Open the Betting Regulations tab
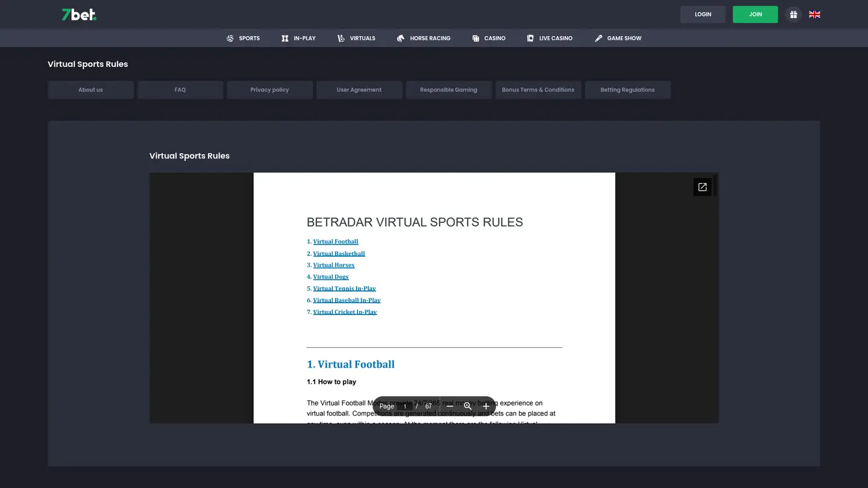868x488 pixels. (x=627, y=90)
